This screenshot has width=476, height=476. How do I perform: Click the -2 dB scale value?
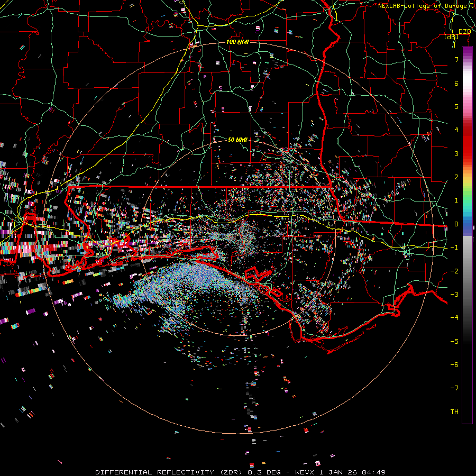coord(454,271)
